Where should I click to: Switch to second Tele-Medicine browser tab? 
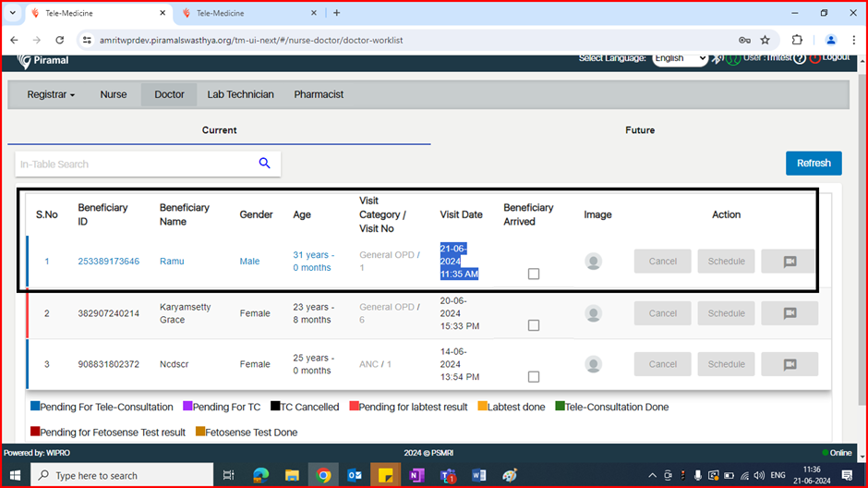249,13
